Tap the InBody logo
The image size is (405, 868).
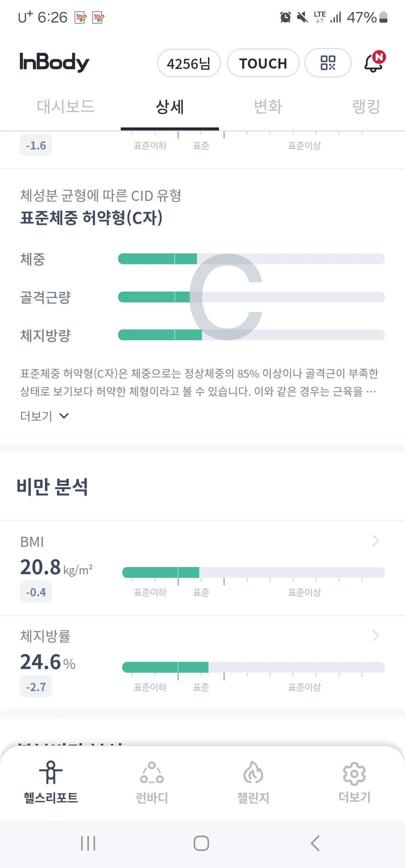point(54,62)
